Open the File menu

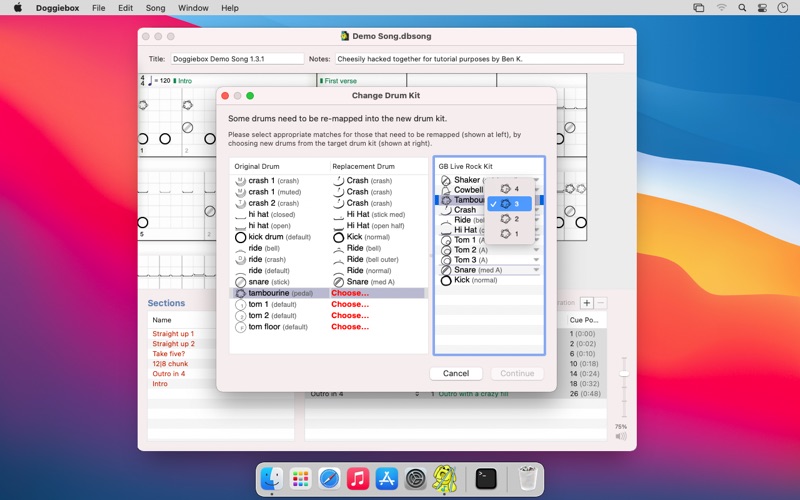point(98,8)
